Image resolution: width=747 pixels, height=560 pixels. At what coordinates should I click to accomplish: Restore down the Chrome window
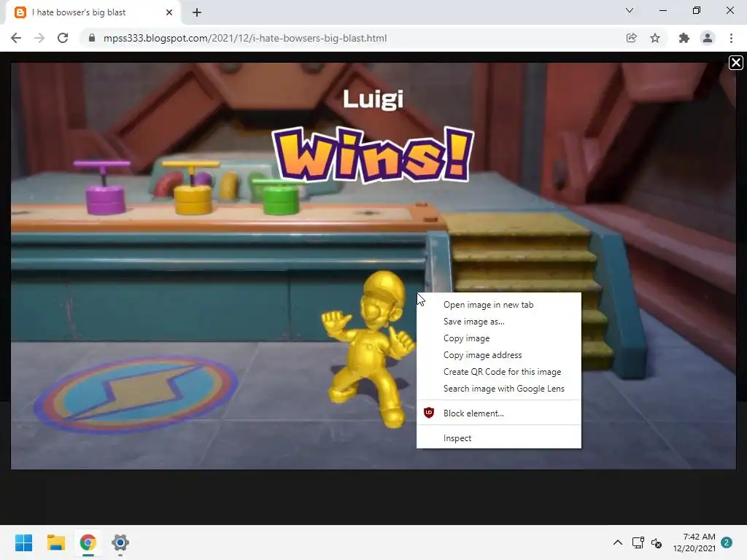tap(697, 10)
